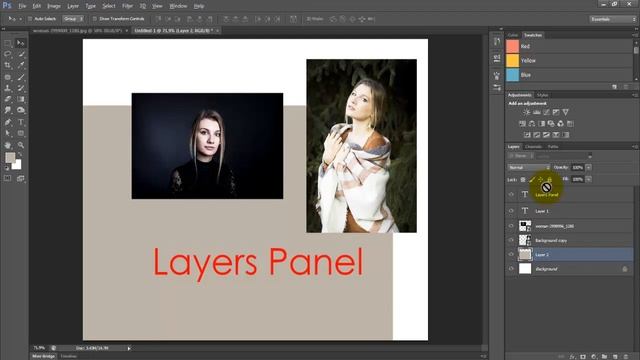Select the Yellow swatch

(x=512, y=60)
